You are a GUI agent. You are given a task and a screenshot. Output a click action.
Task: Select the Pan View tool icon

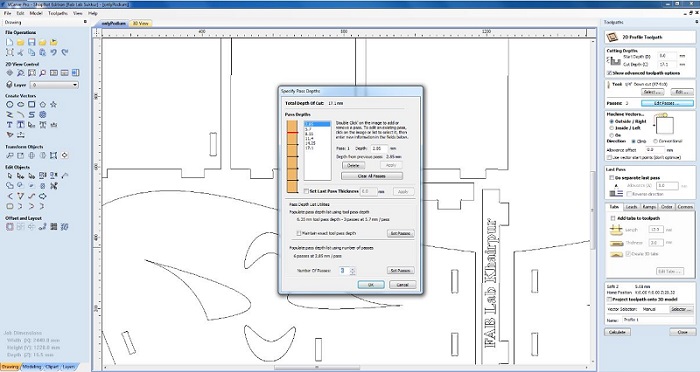point(9,73)
